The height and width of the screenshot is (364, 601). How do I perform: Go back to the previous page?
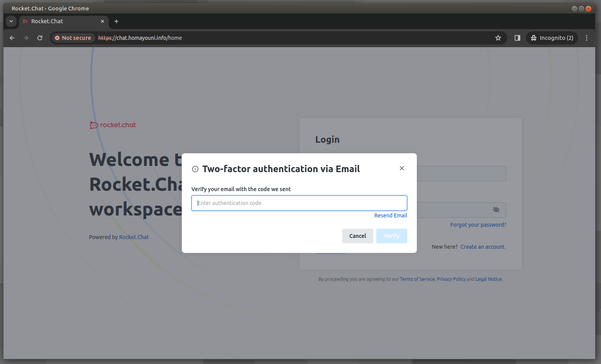click(12, 38)
